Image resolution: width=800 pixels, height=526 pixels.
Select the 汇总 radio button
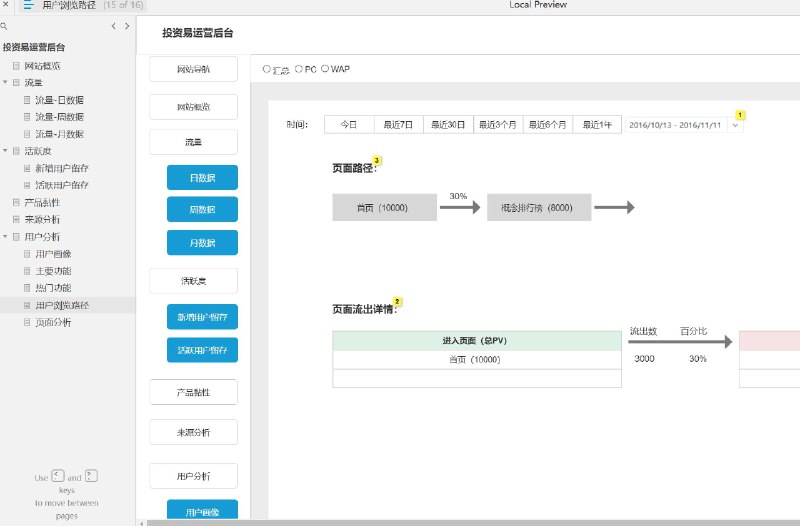coord(266,69)
